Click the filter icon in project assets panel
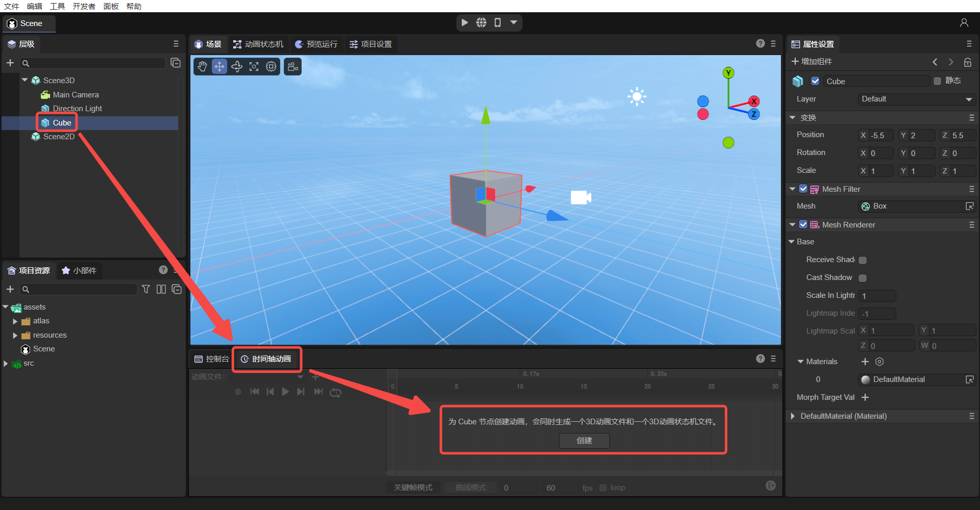Screen dimensions: 980x510 pos(146,289)
